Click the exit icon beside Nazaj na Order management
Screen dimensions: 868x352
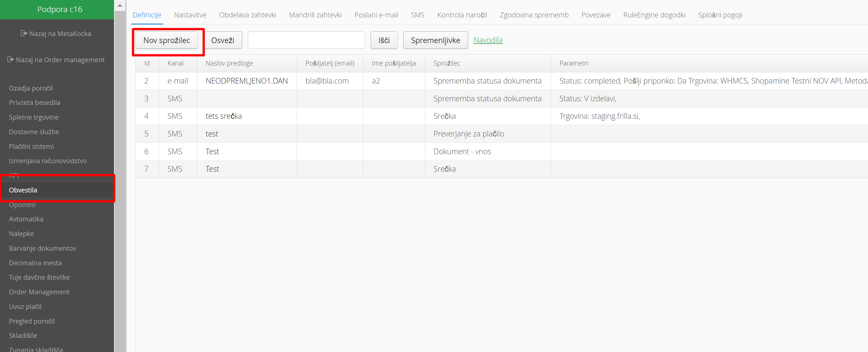10,60
